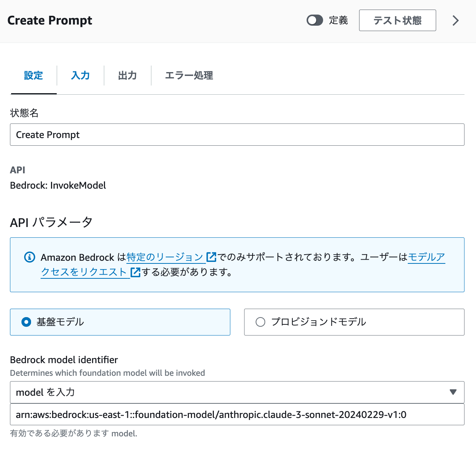Viewport: 476px width, 454px height.
Task: Click the model ARN input field
Action: (237, 415)
